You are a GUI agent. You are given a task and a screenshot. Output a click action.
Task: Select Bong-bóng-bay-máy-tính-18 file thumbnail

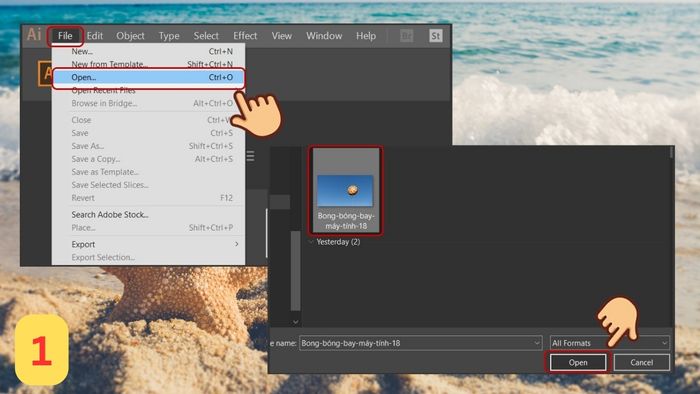(346, 191)
